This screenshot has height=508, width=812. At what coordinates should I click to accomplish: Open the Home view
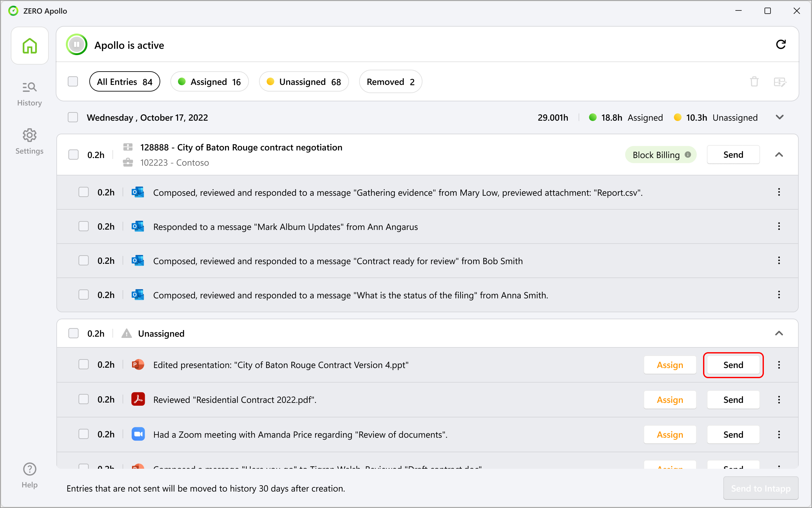(29, 45)
